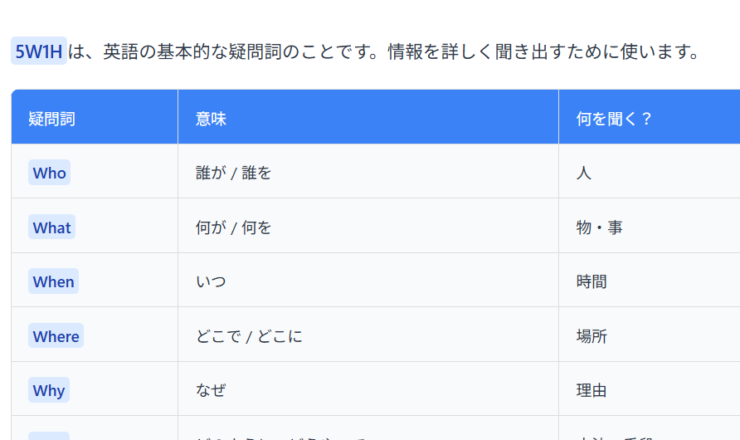Click the いつ meaning cell

tap(211, 282)
